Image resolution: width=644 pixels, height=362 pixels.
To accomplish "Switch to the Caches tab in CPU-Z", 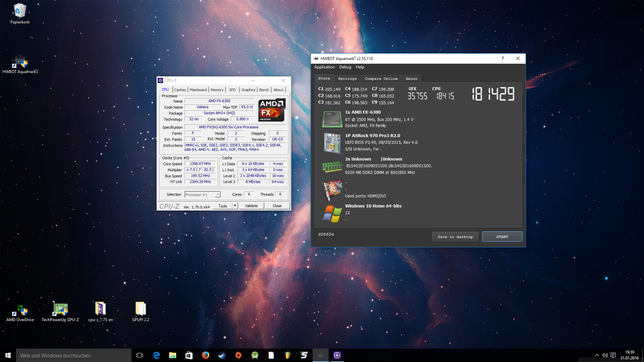I will coord(180,90).
